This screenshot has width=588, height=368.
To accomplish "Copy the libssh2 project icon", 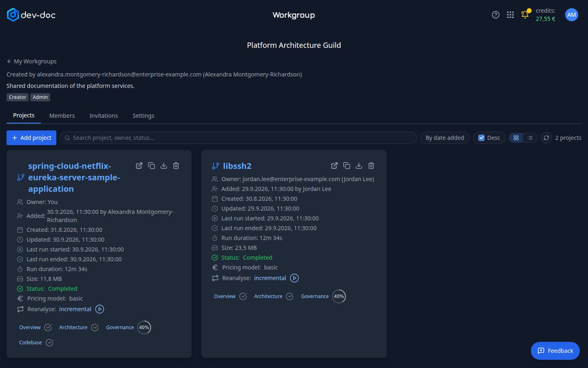I will [x=347, y=166].
